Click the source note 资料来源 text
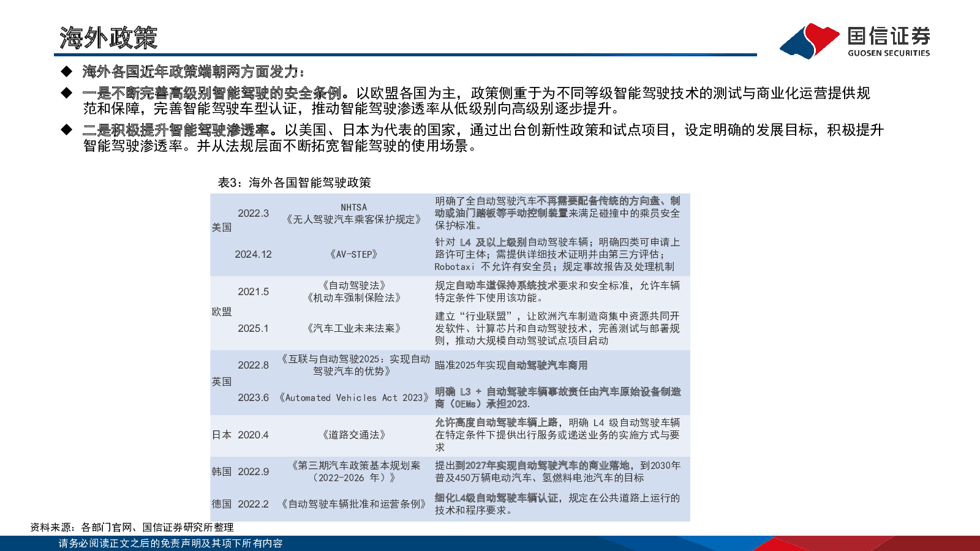 click(132, 527)
